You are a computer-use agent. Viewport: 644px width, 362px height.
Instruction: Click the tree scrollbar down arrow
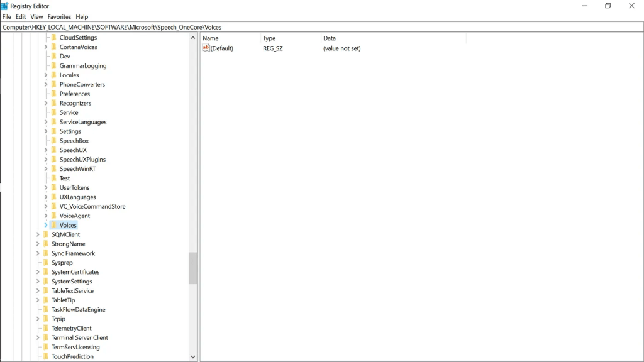[x=193, y=357]
